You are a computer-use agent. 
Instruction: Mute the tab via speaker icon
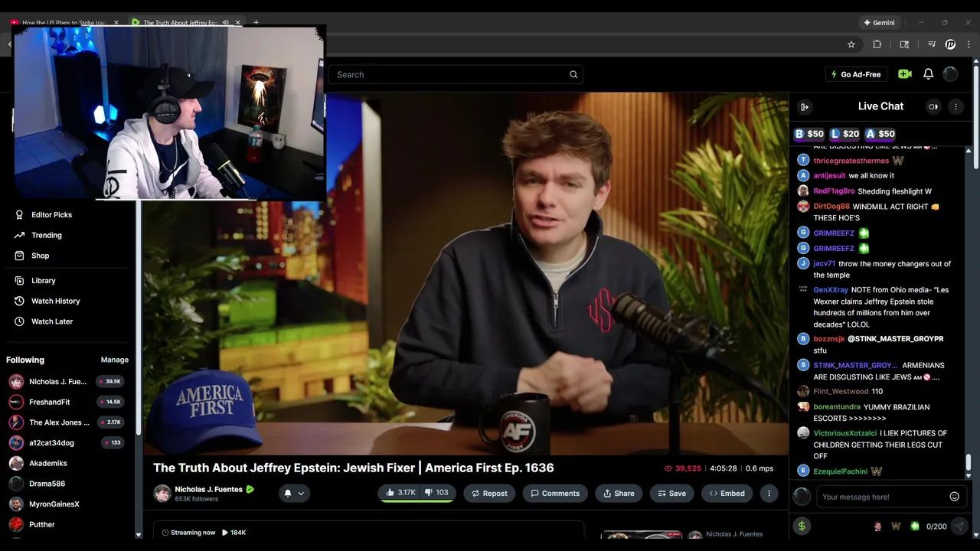(x=225, y=23)
